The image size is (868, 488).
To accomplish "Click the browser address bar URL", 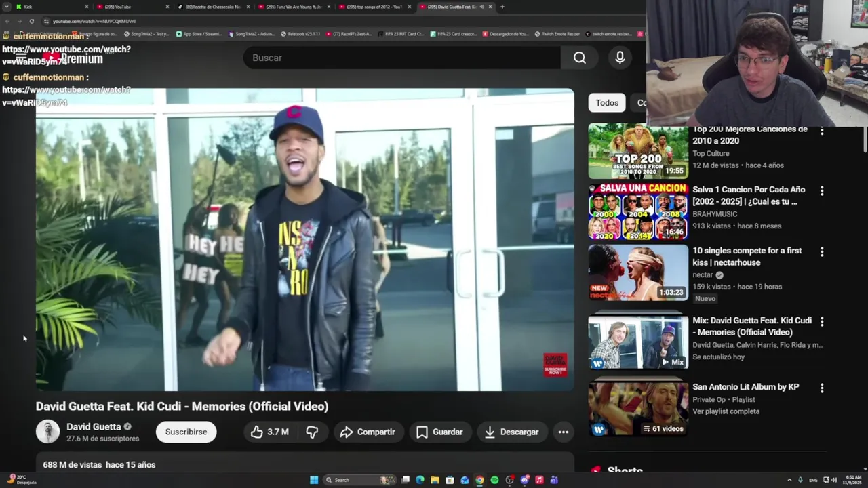I will pyautogui.click(x=94, y=21).
